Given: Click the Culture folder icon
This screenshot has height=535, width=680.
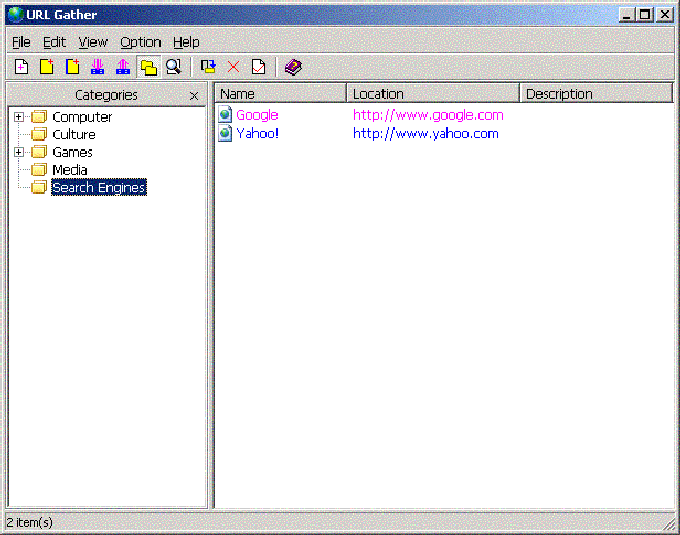Looking at the screenshot, I should 39,134.
